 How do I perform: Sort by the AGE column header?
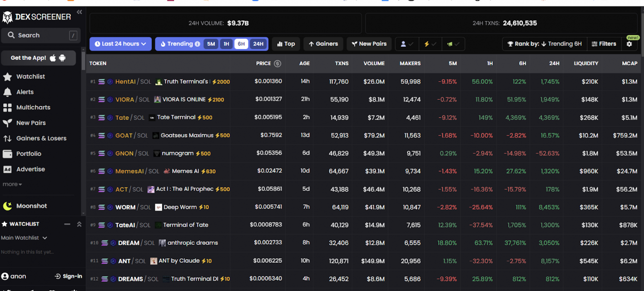click(304, 64)
